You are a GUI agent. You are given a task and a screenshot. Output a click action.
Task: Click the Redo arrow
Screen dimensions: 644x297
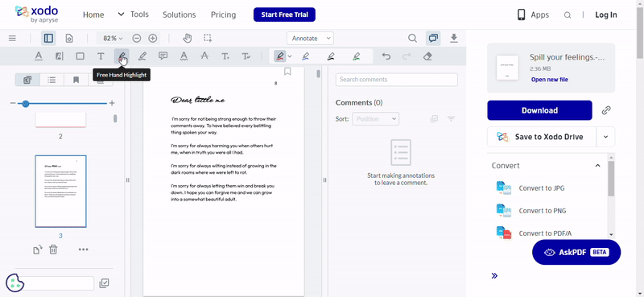(x=407, y=56)
